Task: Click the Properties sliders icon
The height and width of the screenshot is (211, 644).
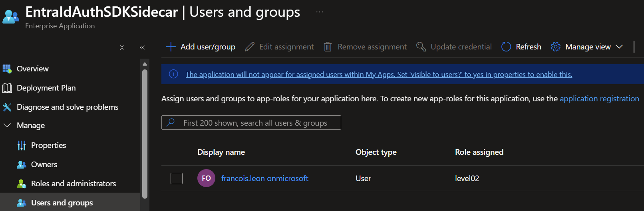Action: 22,145
